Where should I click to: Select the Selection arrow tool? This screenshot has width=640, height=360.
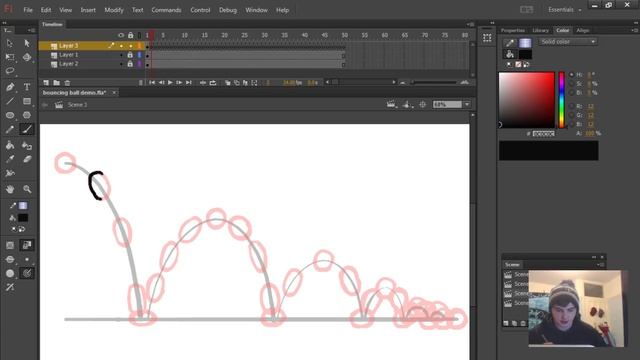click(x=10, y=43)
